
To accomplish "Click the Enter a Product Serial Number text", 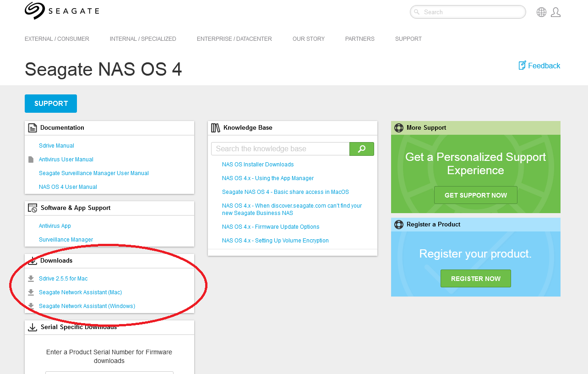I will [109, 357].
